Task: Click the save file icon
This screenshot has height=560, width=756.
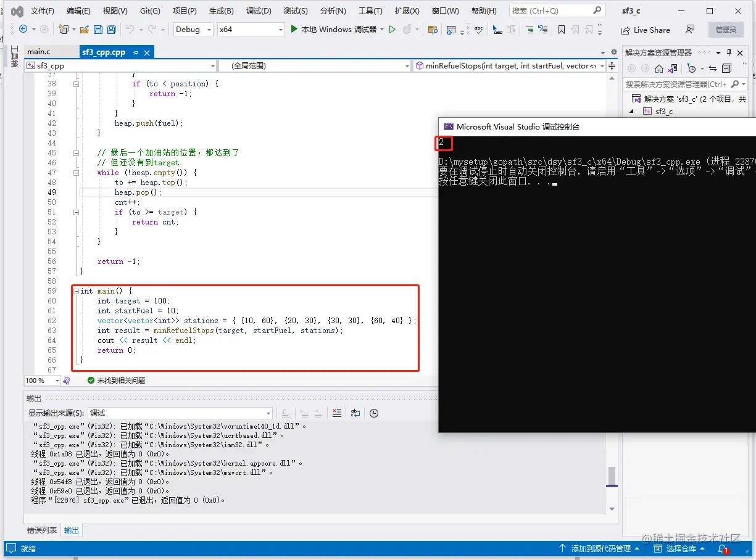Action: pyautogui.click(x=98, y=29)
